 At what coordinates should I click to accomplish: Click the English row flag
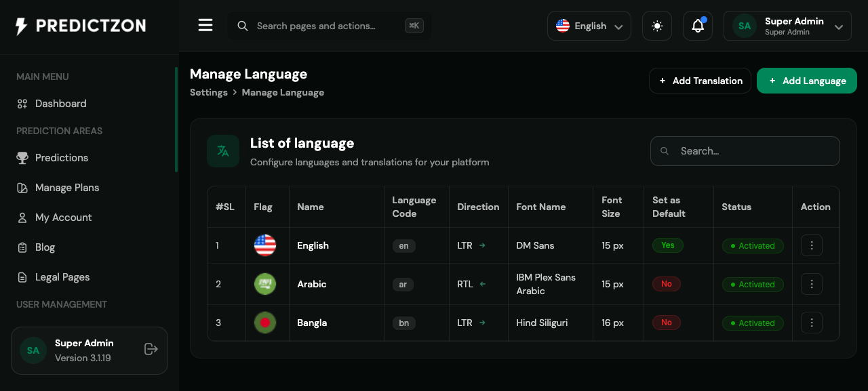265,245
